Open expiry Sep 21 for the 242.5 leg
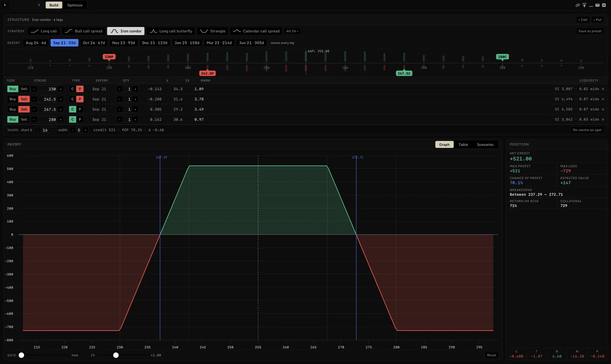 (99, 99)
